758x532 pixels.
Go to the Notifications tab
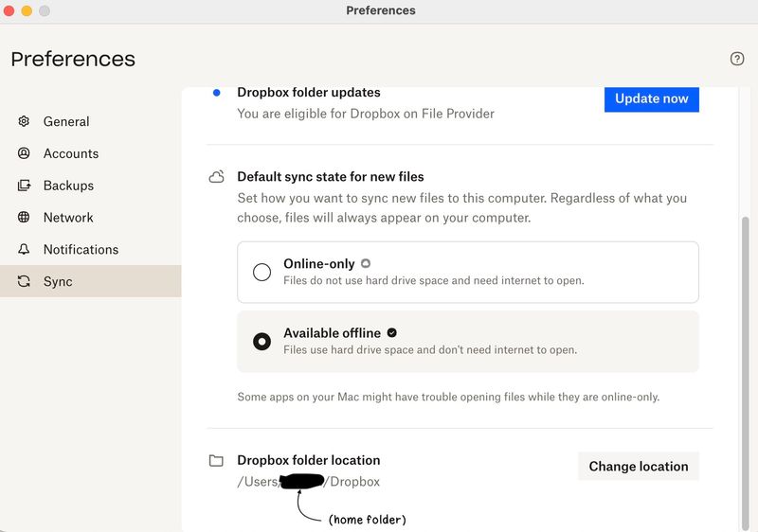[81, 250]
